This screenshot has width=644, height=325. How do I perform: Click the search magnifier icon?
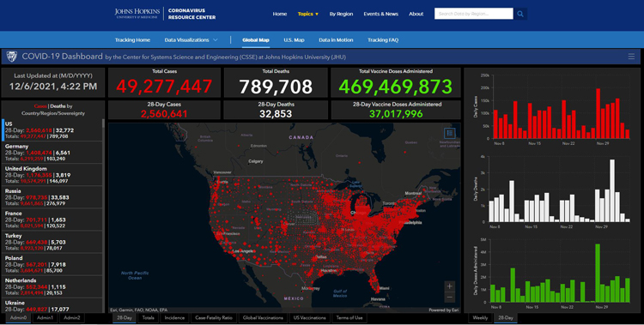[520, 14]
